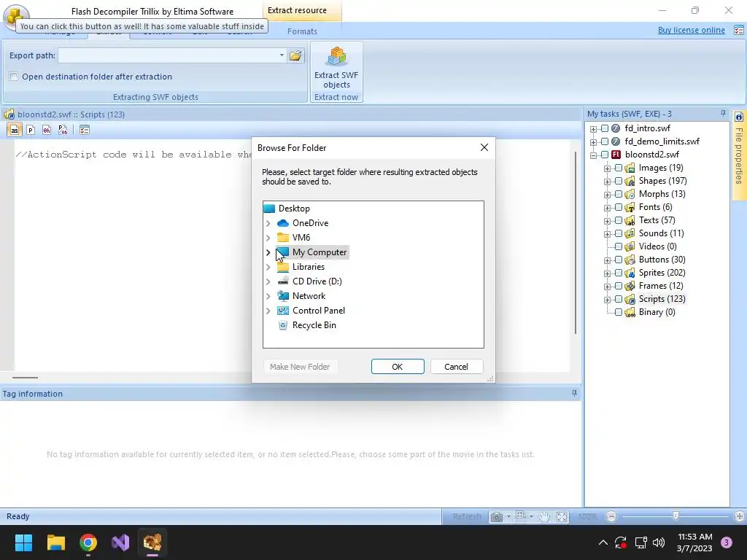Expand the fd_intro.swf tree node

594,128
